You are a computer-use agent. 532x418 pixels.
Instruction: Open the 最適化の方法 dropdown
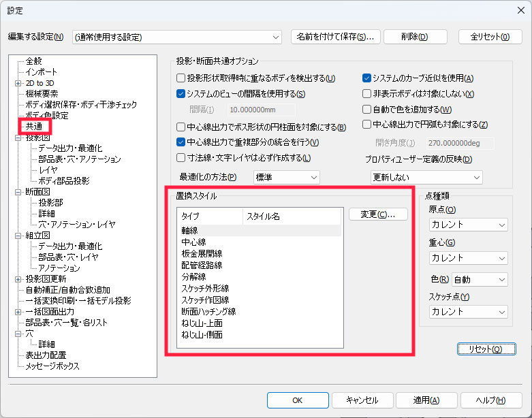tap(286, 177)
